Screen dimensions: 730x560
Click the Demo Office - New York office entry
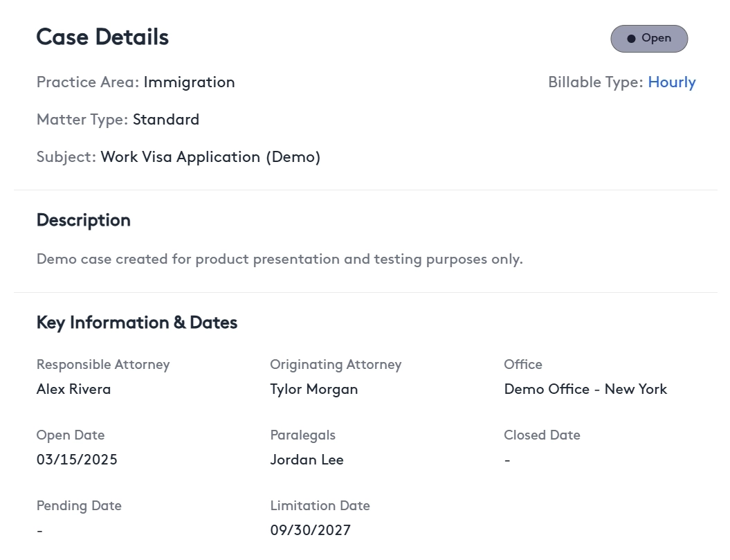click(585, 389)
